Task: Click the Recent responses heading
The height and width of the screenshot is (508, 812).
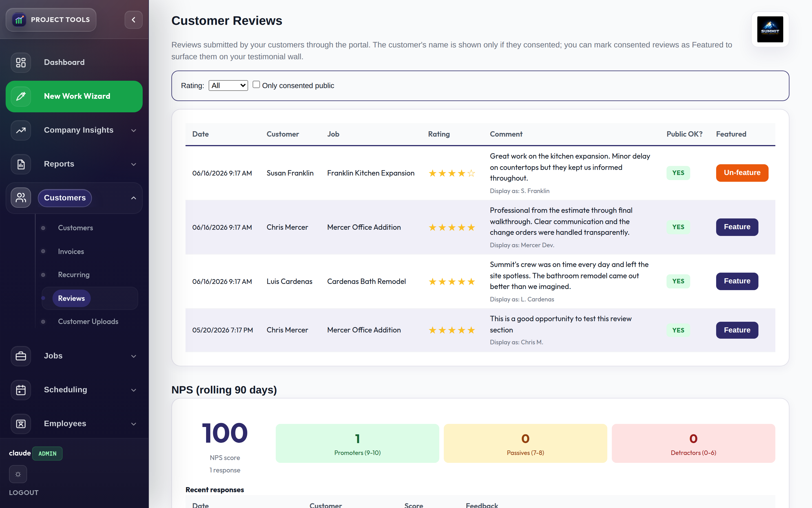Action: [215, 490]
